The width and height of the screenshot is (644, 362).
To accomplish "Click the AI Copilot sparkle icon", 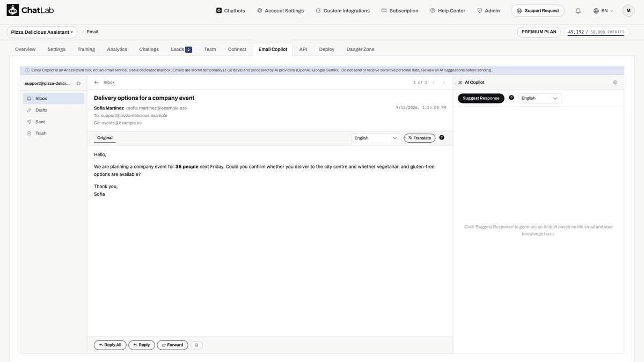I will (460, 83).
